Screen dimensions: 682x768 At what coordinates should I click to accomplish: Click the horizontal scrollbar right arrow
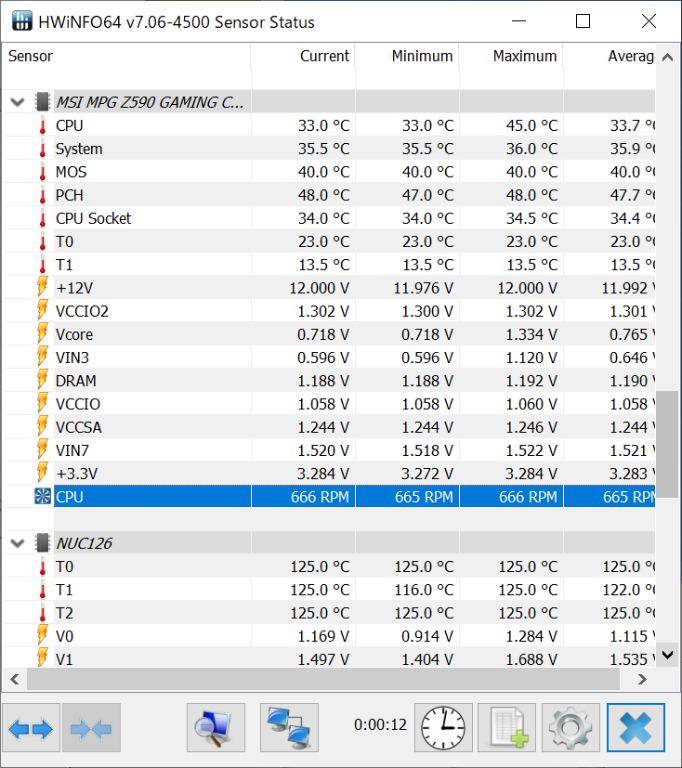tap(642, 679)
